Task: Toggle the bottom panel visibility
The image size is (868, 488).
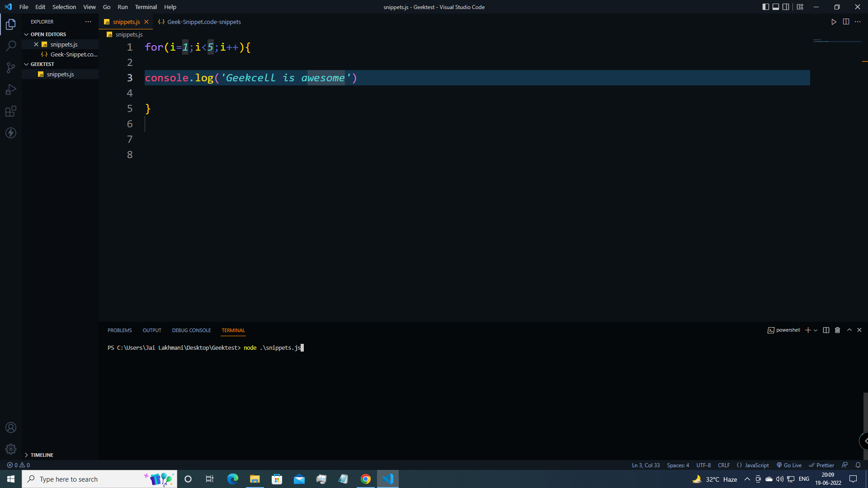Action: 776,7
